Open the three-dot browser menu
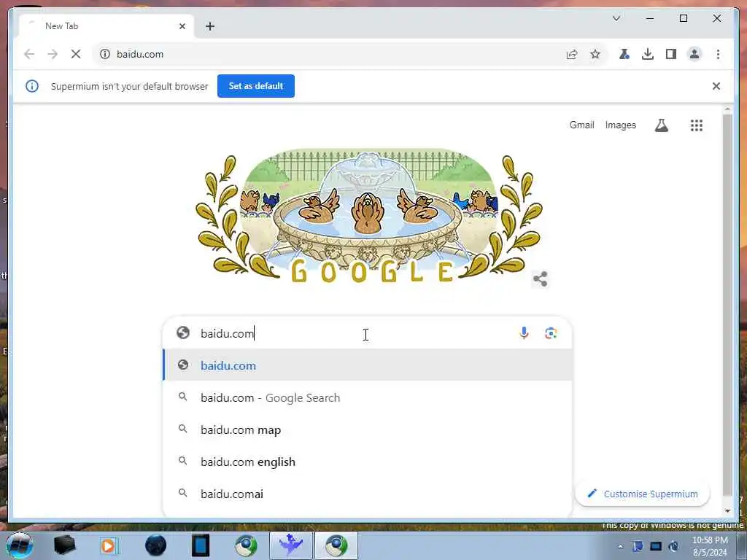This screenshot has height=560, width=747. [718, 54]
